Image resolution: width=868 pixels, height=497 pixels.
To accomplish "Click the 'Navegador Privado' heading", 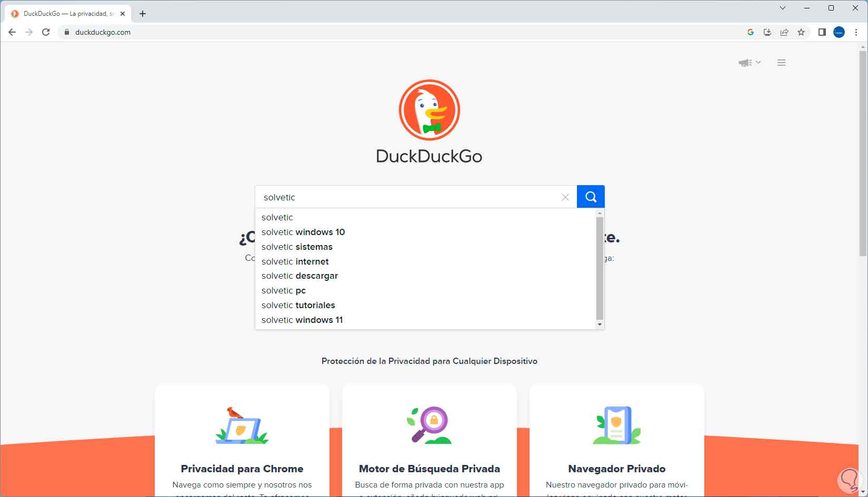I will [617, 469].
